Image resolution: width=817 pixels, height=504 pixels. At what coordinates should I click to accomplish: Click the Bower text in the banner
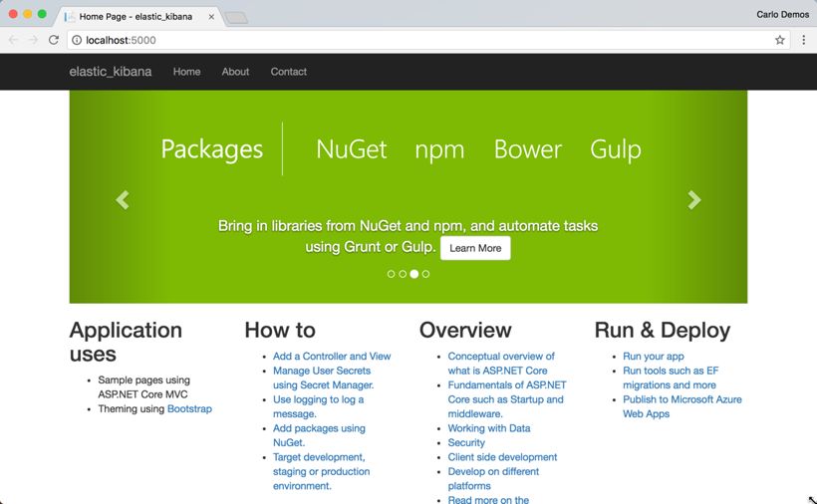[527, 149]
